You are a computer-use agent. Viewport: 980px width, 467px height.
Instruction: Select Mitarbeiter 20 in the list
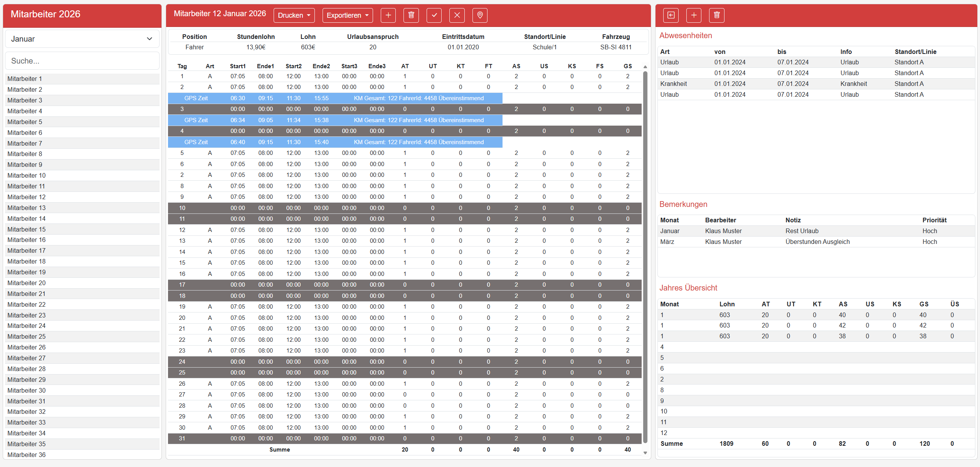pos(82,283)
